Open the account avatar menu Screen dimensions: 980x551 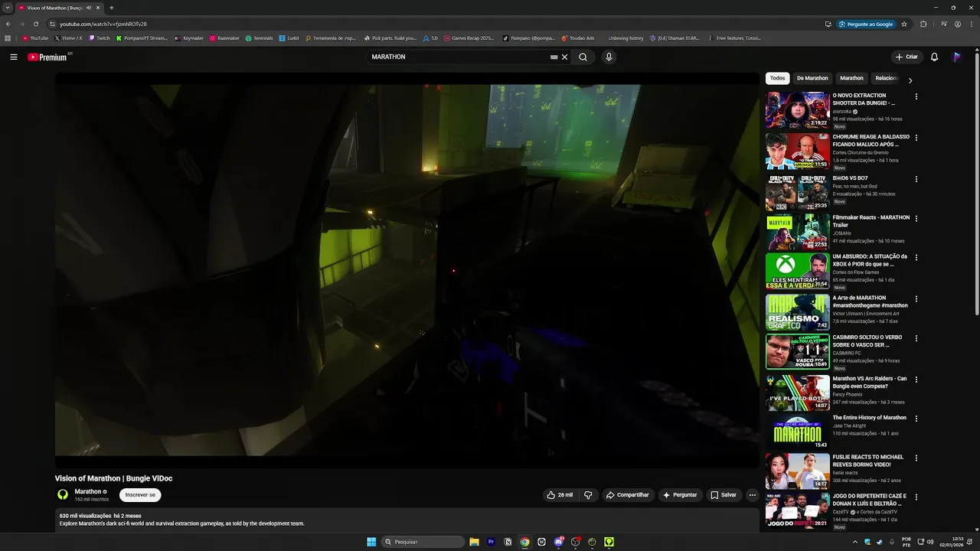(956, 57)
